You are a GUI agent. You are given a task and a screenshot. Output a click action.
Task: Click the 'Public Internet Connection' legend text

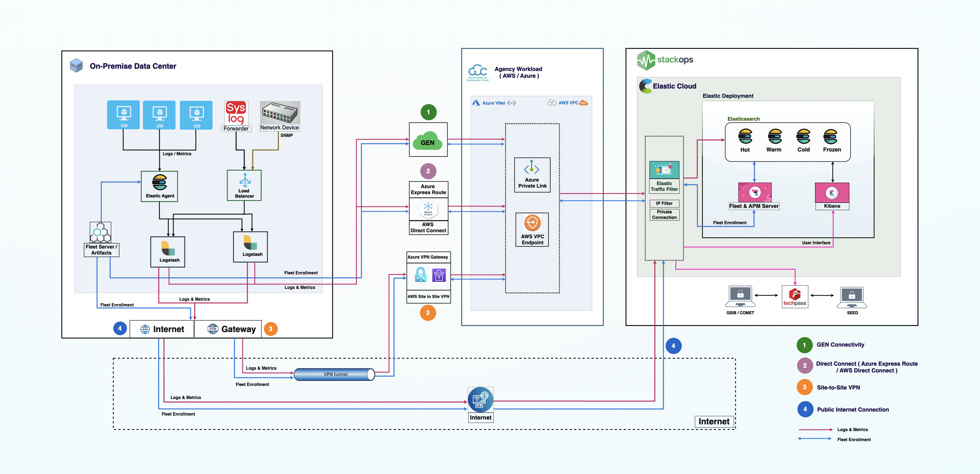click(853, 409)
